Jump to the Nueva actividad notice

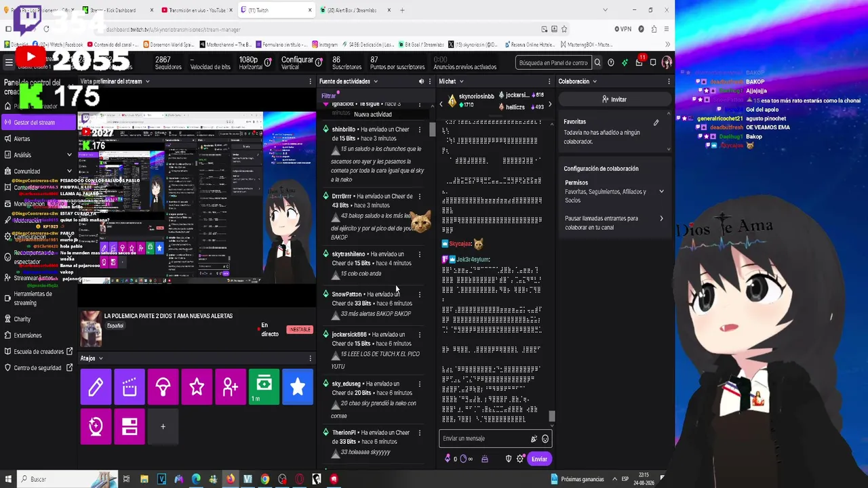click(373, 115)
